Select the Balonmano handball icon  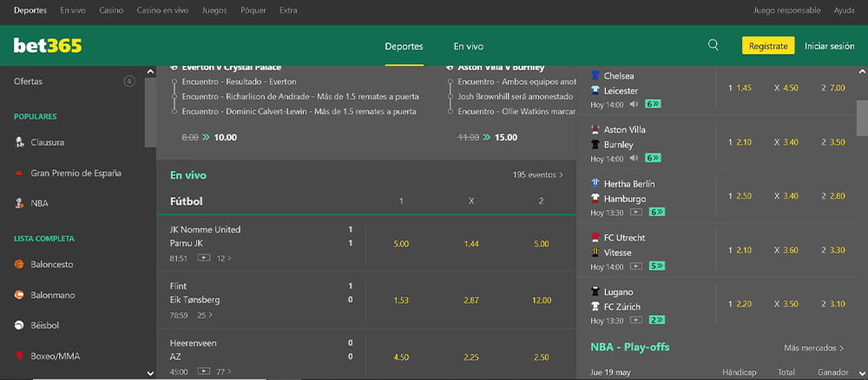pos(19,295)
